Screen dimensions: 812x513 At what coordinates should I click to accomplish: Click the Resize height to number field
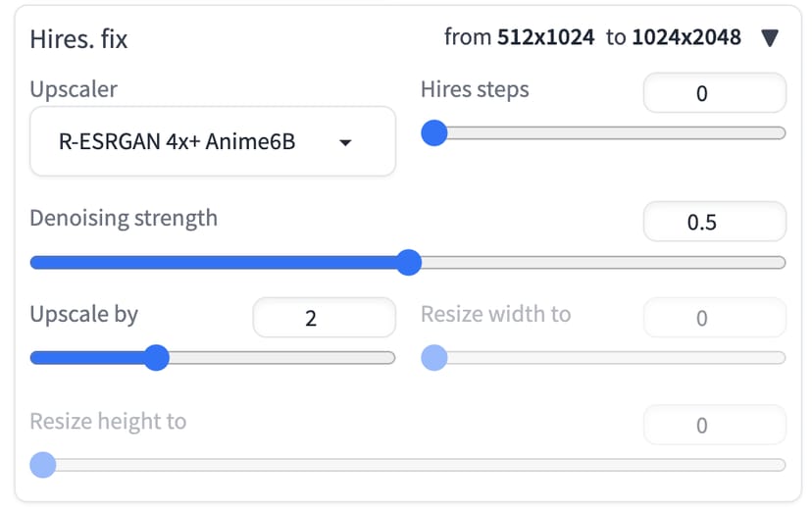click(x=714, y=425)
